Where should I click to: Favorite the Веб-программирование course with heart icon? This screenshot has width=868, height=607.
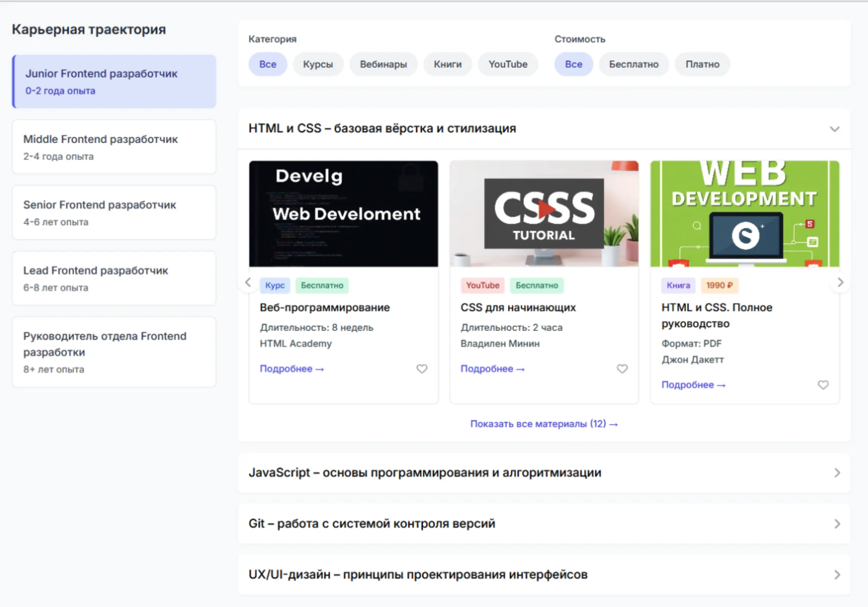pyautogui.click(x=422, y=369)
